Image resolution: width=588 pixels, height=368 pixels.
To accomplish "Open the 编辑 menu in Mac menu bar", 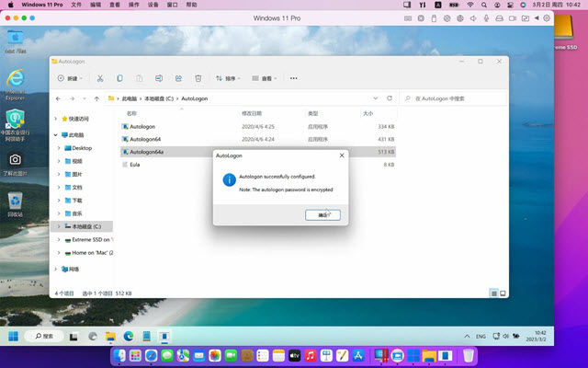I will (96, 5).
